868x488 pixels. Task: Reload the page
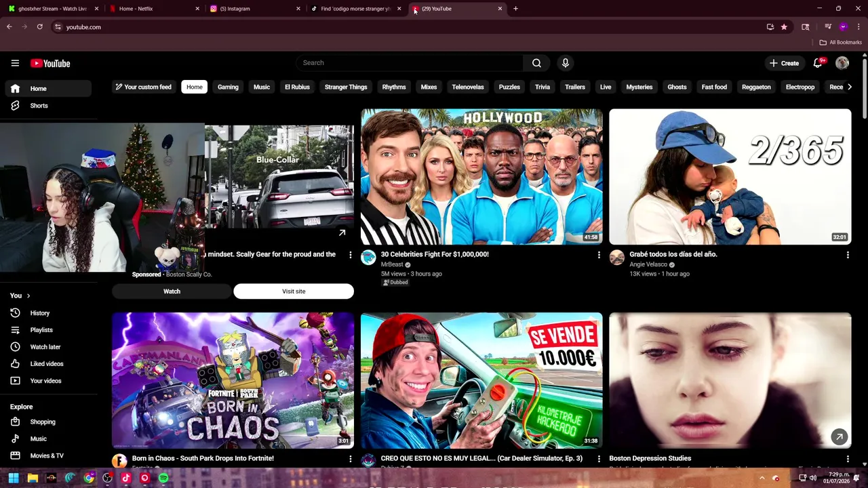[39, 27]
